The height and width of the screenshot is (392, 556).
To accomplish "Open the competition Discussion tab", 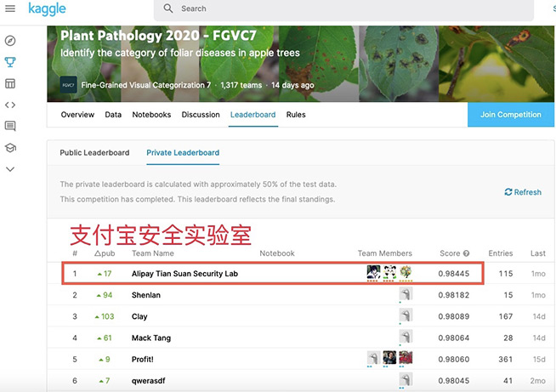I will tap(201, 115).
